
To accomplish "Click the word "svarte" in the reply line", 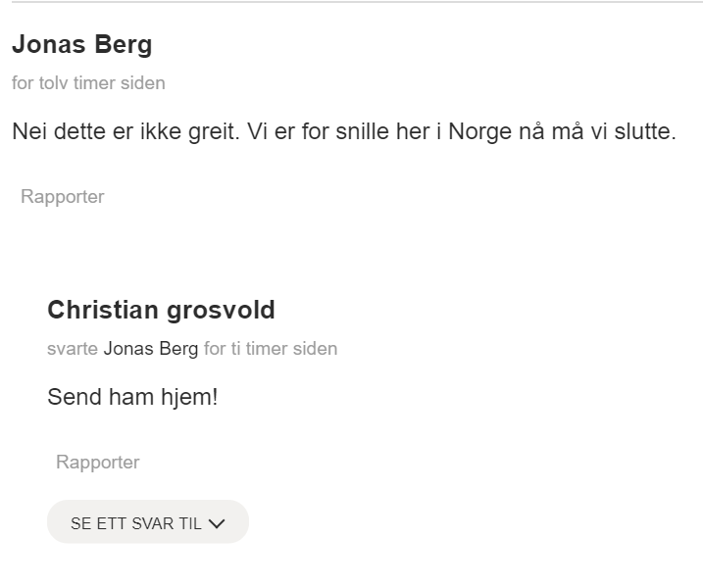I will [73, 349].
